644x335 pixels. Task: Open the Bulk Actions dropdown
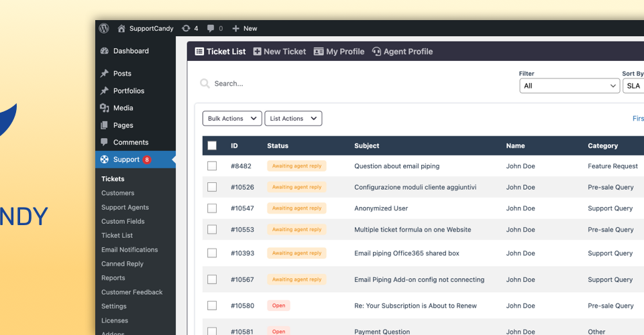tap(232, 119)
